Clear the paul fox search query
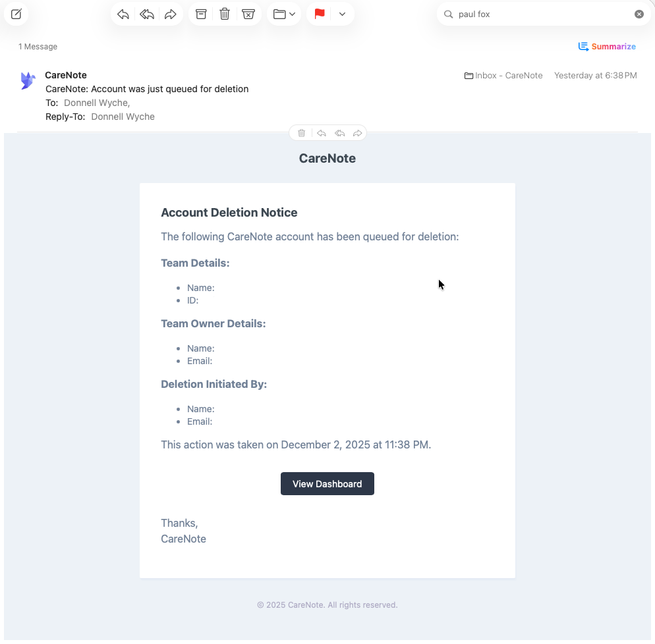 [638, 14]
